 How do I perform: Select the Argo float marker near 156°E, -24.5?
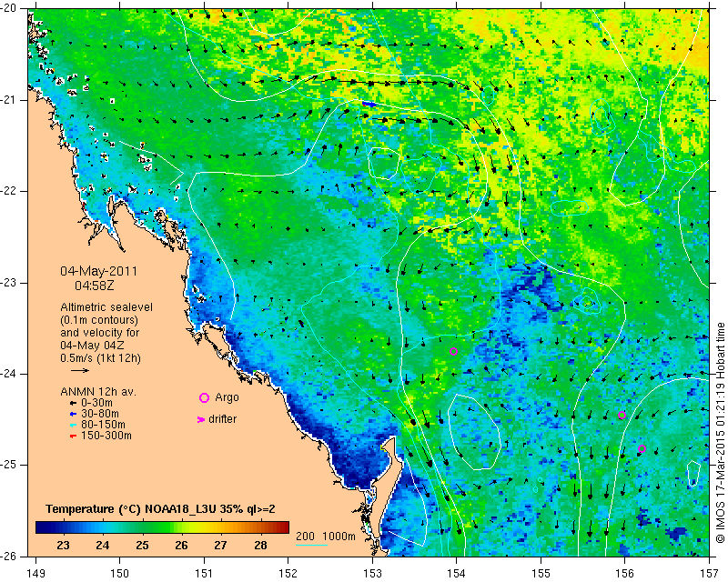pos(622,416)
